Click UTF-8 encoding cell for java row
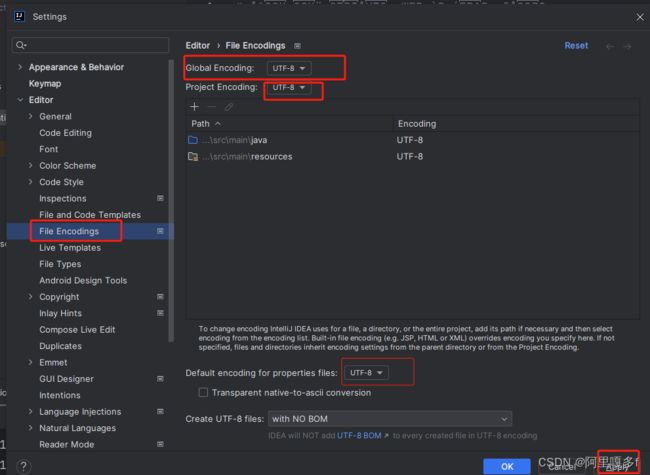This screenshot has width=650, height=475. 410,140
